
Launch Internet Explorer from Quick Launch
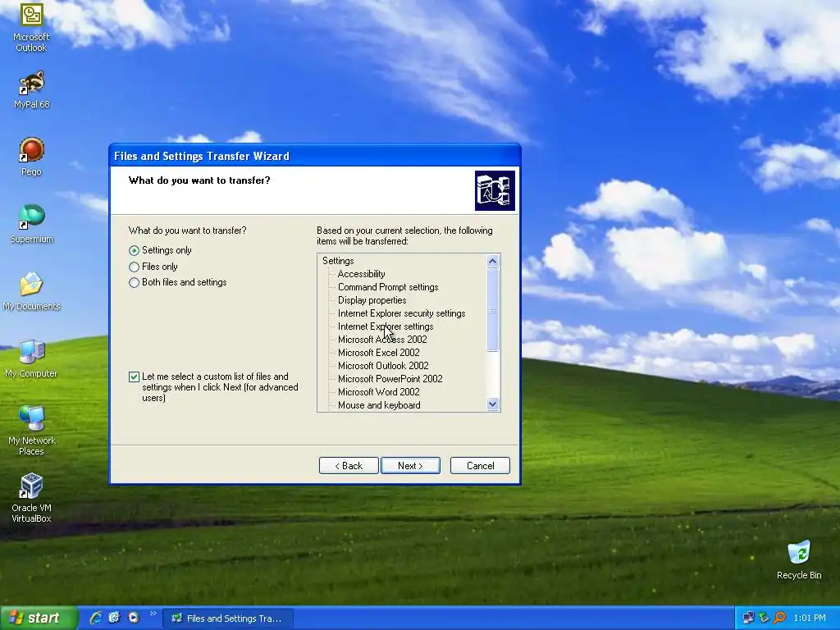[x=96, y=618]
